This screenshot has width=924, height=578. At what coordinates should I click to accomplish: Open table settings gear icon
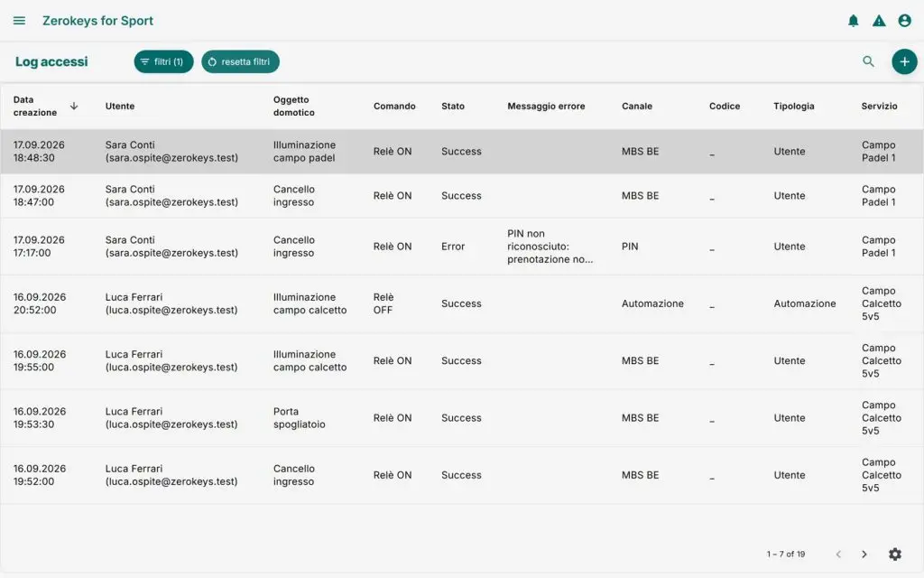(894, 554)
